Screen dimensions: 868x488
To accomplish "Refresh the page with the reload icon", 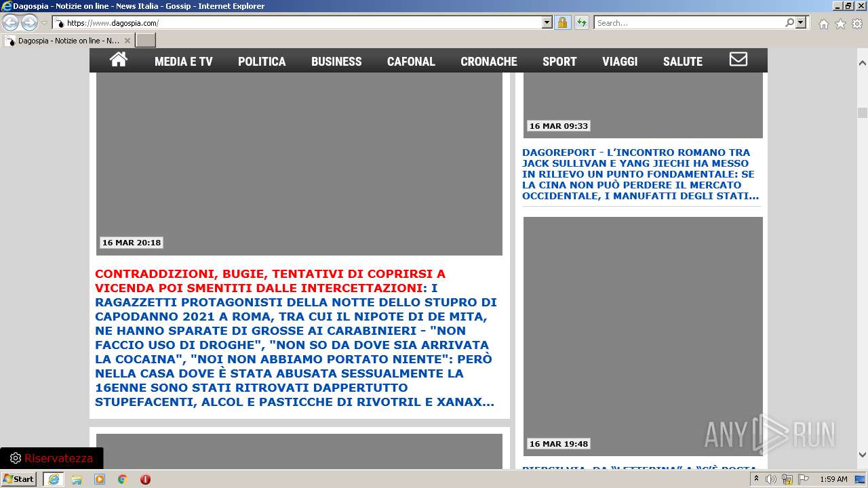I will point(581,22).
